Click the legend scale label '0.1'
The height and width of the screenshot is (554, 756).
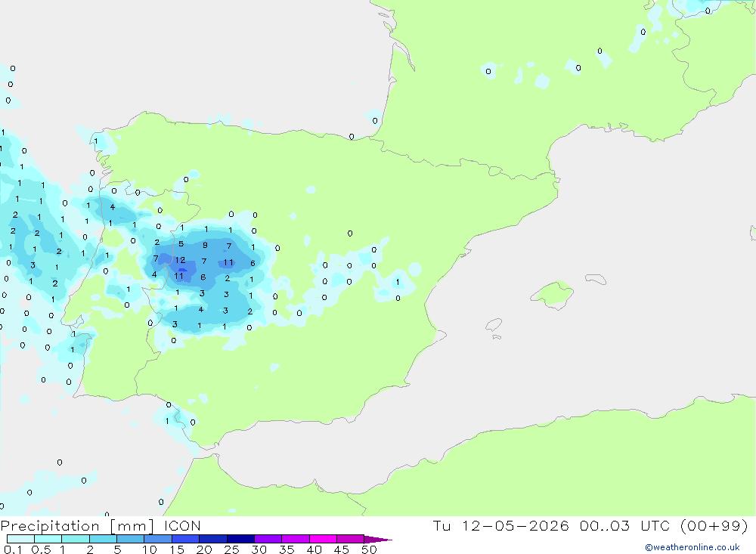[13, 549]
